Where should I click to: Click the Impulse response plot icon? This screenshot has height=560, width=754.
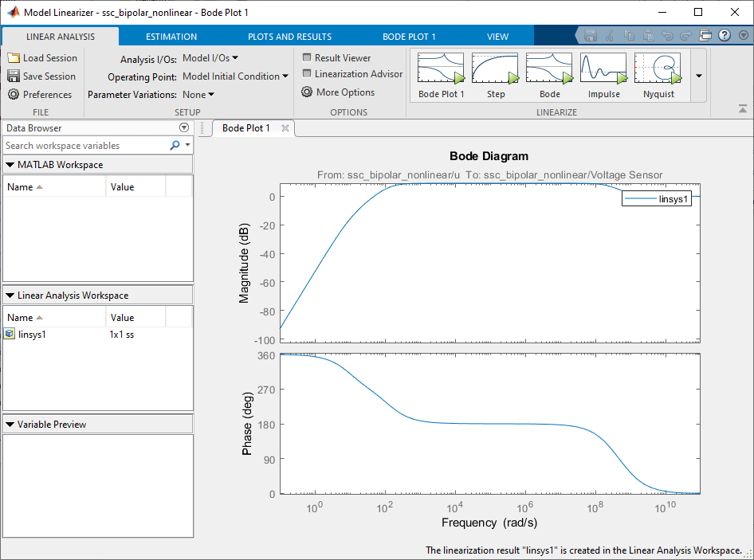click(x=603, y=69)
